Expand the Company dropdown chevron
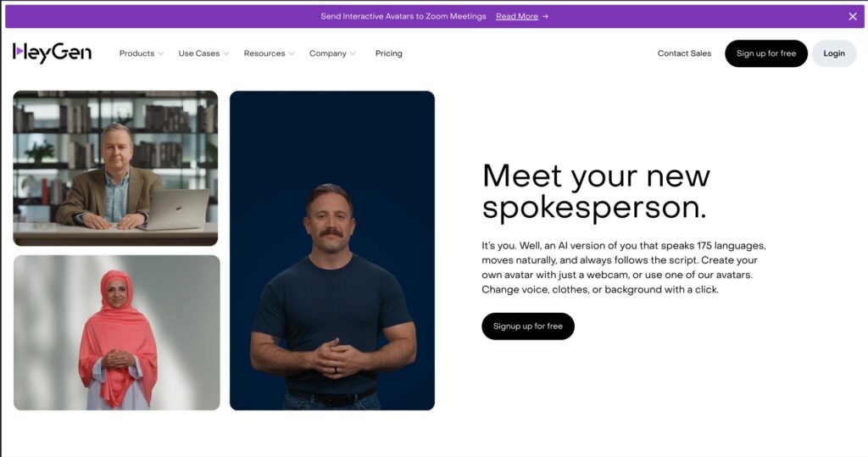The width and height of the screenshot is (868, 457). click(x=353, y=53)
